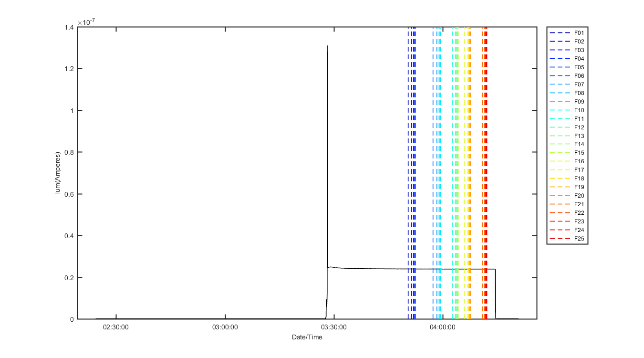Click the 0.8 y-axis tick label
Image resolution: width=644 pixels, height=358 pixels.
click(70, 152)
